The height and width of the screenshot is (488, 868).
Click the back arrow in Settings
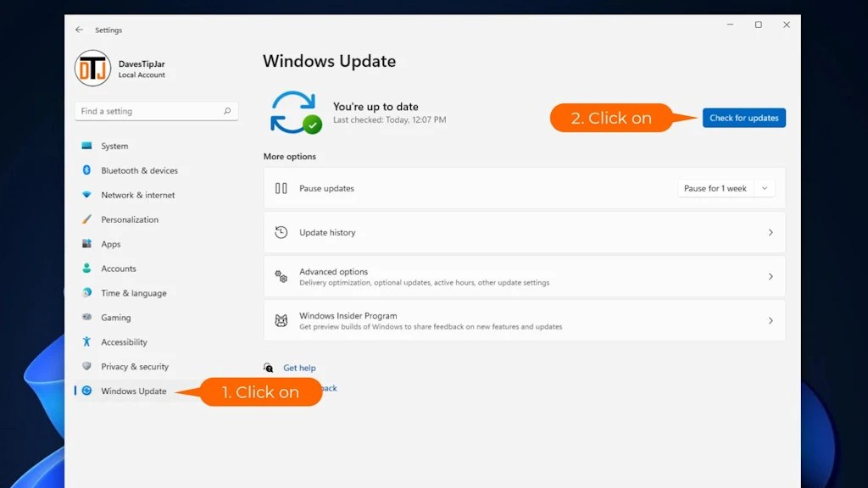coord(78,29)
